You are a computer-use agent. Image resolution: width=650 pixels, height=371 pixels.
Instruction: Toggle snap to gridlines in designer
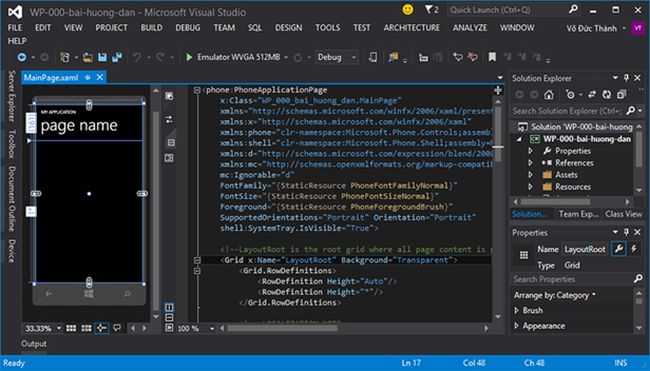click(x=86, y=328)
